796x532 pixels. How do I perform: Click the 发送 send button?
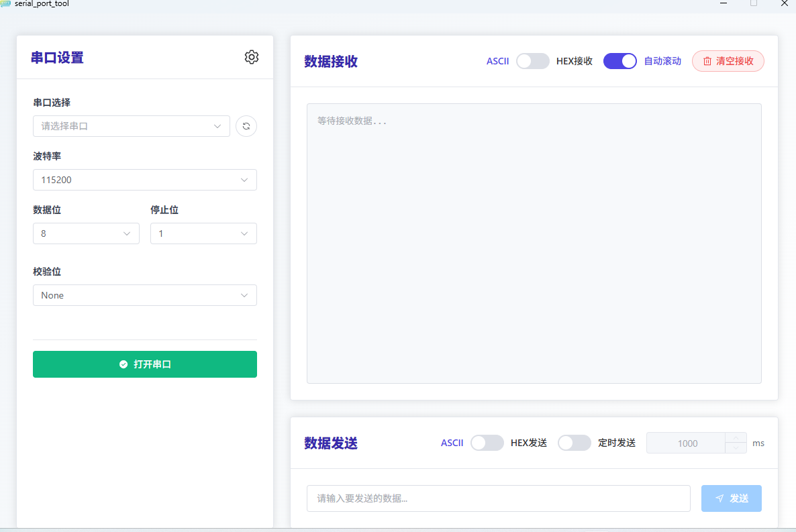pos(731,498)
